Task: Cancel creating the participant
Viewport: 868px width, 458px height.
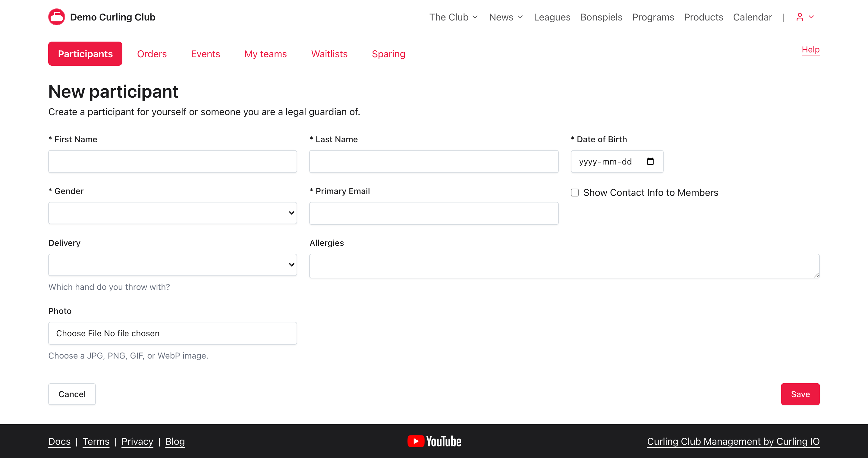Action: (x=72, y=394)
